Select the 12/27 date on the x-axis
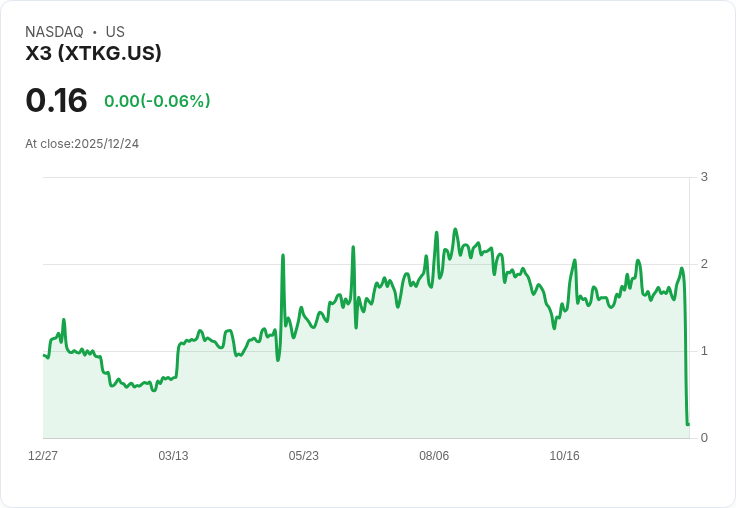Viewport: 736px width, 508px height. point(43,456)
